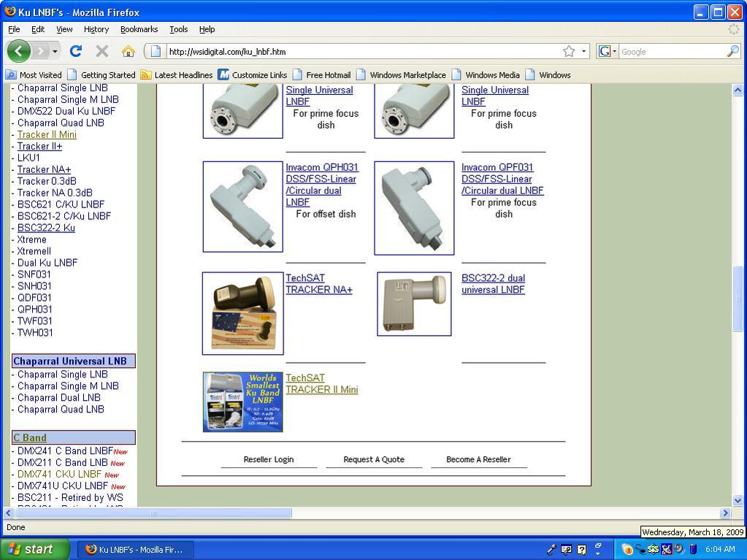Click the taskbar clock showing 6:04 AM
The width and height of the screenshot is (747, 560).
720,550
